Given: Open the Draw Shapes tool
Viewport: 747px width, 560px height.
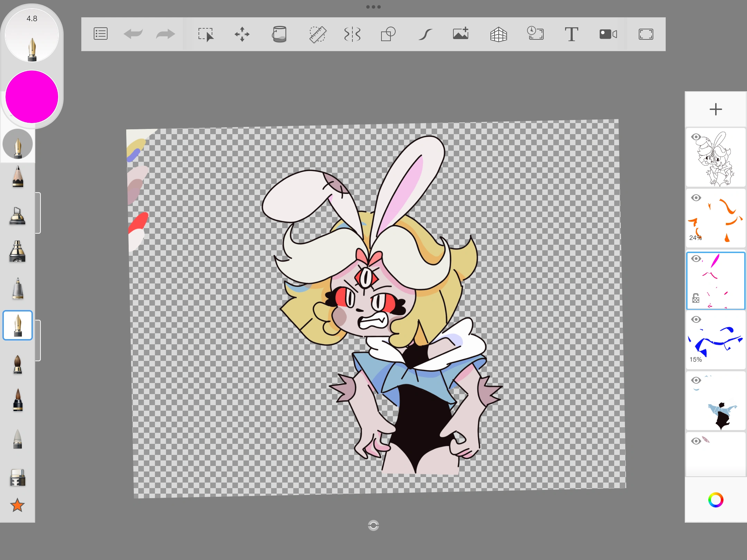Looking at the screenshot, I should (388, 34).
